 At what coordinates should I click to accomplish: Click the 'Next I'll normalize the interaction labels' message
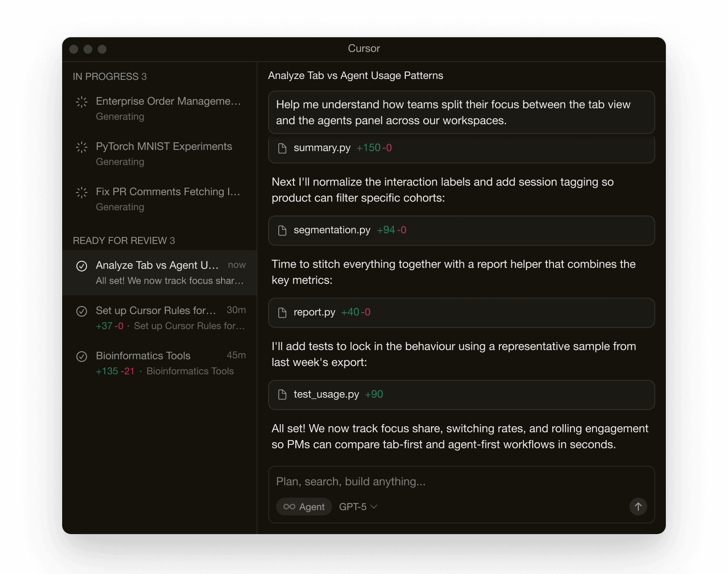443,190
